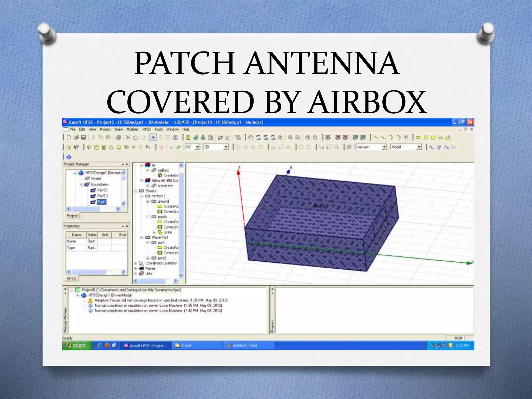
Task: Select the Unite operation under patch
Action: [x=168, y=232]
